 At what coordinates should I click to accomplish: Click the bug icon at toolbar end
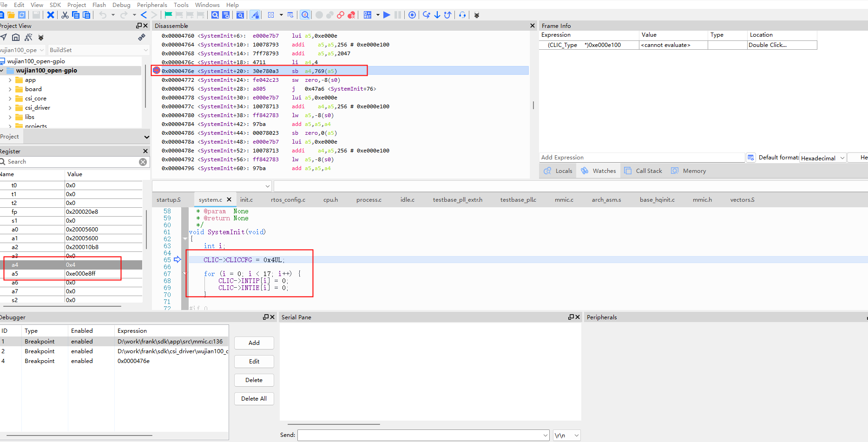click(477, 15)
